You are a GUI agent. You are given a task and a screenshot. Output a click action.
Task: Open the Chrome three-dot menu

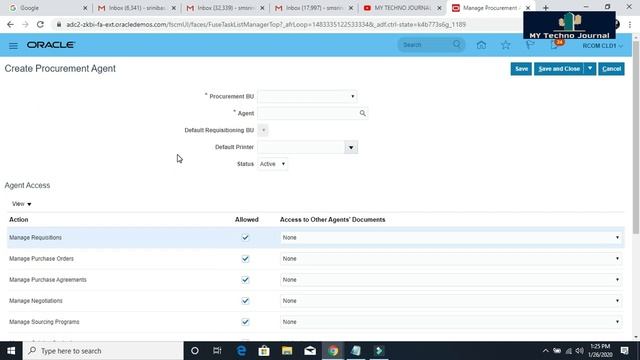click(x=630, y=24)
